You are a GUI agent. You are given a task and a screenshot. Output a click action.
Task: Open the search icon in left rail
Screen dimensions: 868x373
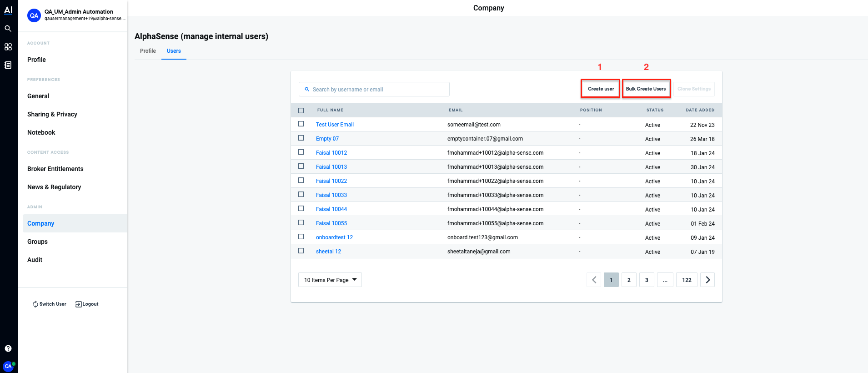pyautogui.click(x=8, y=29)
